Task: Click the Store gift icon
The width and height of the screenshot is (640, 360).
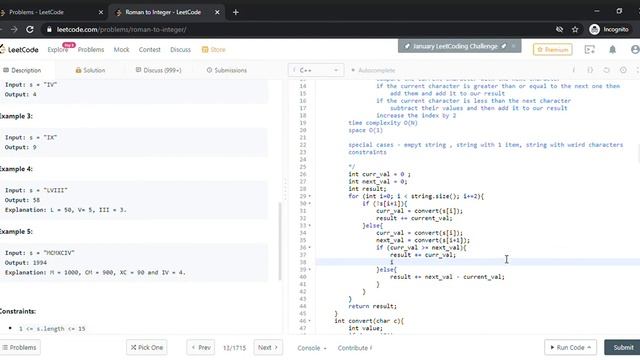Action: (x=205, y=49)
